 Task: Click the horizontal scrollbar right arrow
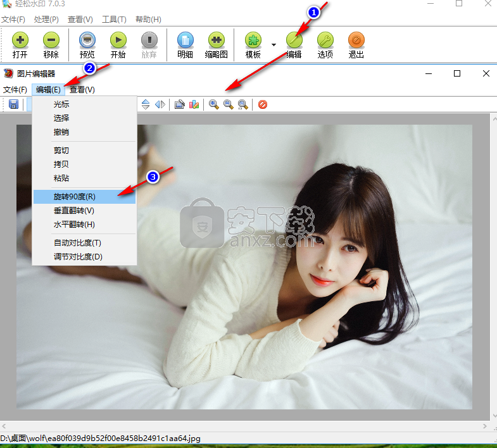[485, 426]
